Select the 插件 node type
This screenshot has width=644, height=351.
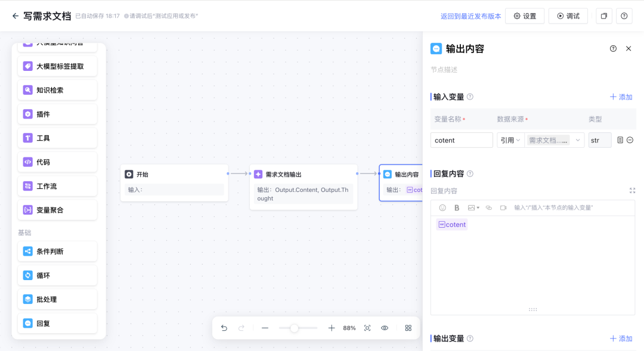(x=57, y=114)
